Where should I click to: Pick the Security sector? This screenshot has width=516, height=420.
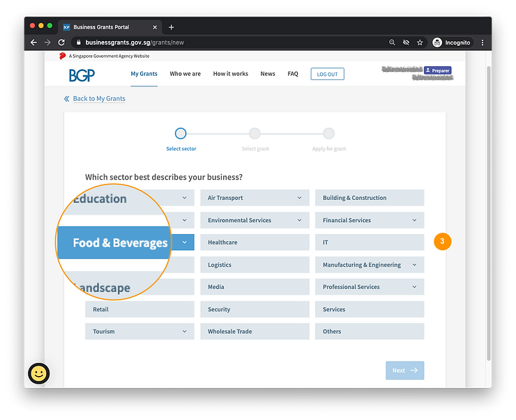coord(255,309)
